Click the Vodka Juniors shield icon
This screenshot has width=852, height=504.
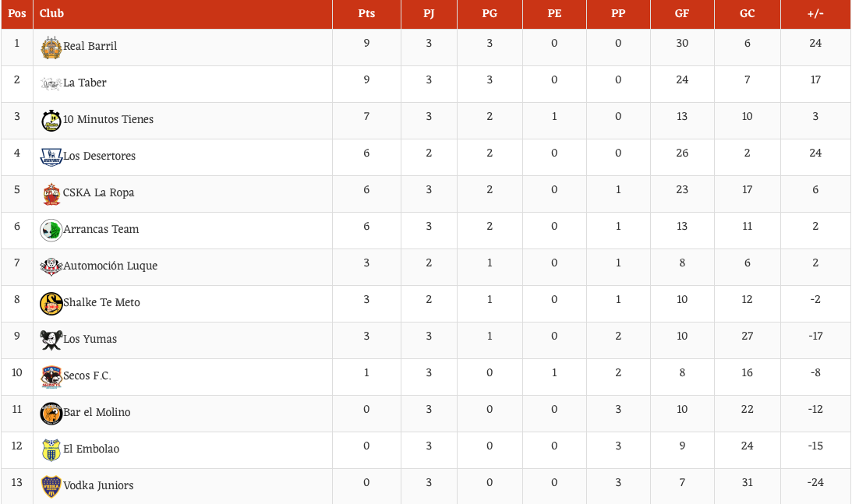coord(51,486)
